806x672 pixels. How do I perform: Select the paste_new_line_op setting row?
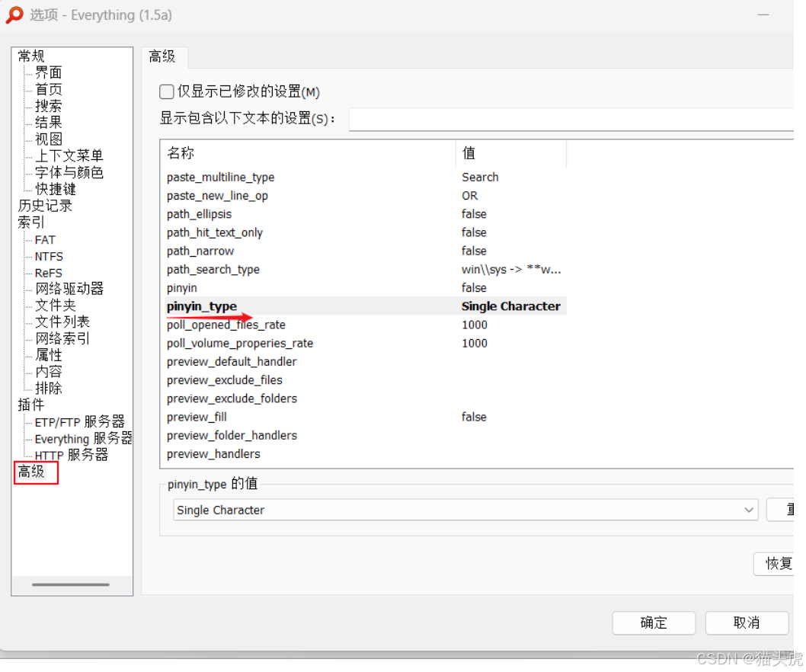(366, 196)
